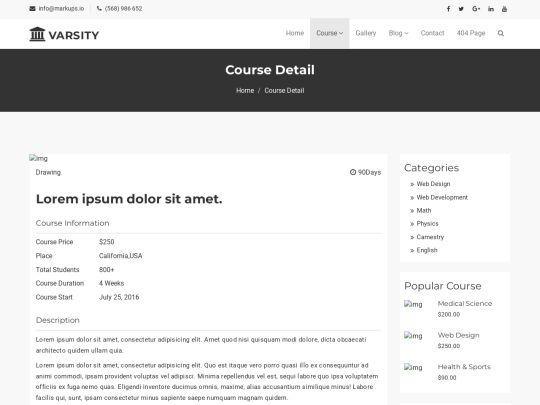
Task: Click the 'July 25, 2016' start date
Action: 119,297
